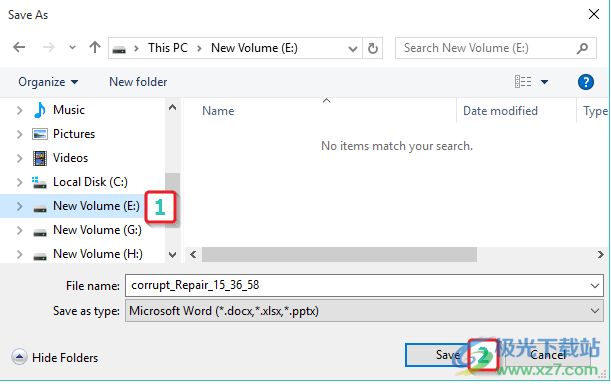Sort by the Type column header

595,111
